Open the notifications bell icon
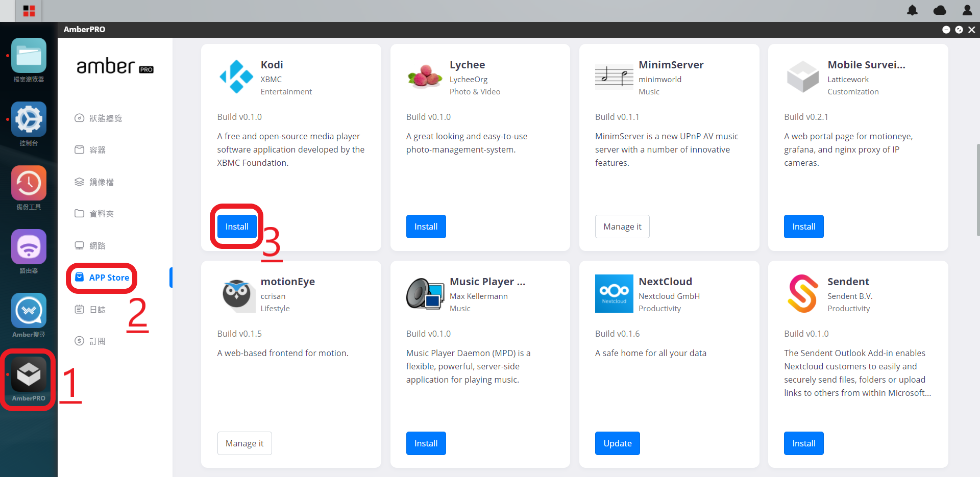 912,10
